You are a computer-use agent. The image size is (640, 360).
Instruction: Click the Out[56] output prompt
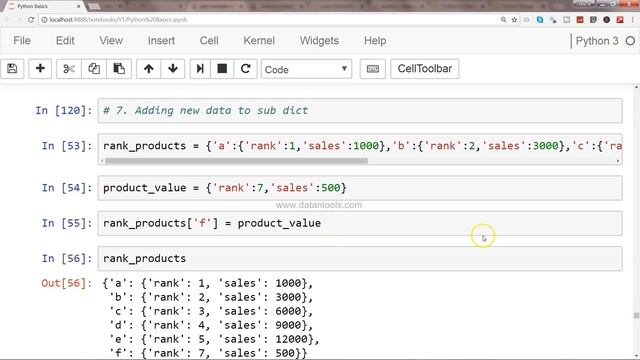point(67,283)
